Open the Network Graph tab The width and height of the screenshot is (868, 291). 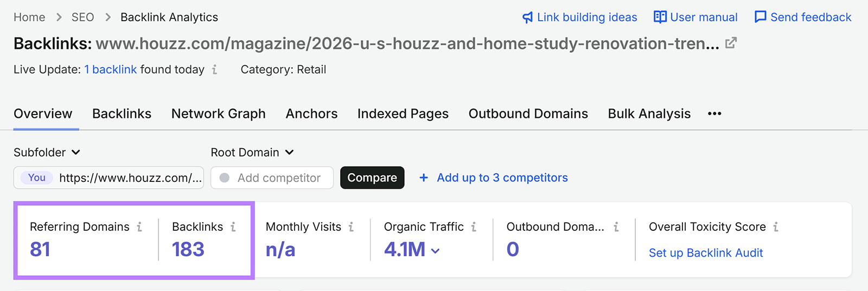pos(219,113)
